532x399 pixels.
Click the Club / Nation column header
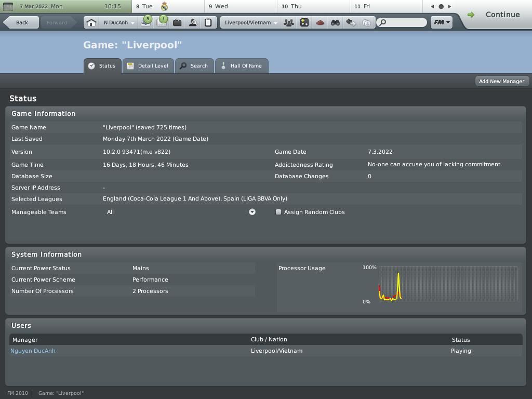[269, 340]
